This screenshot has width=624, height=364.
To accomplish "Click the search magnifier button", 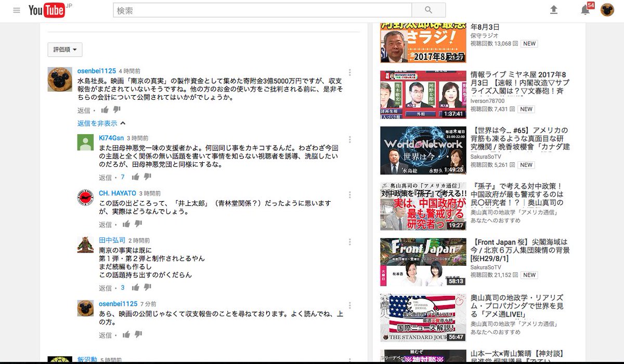I will click(428, 10).
